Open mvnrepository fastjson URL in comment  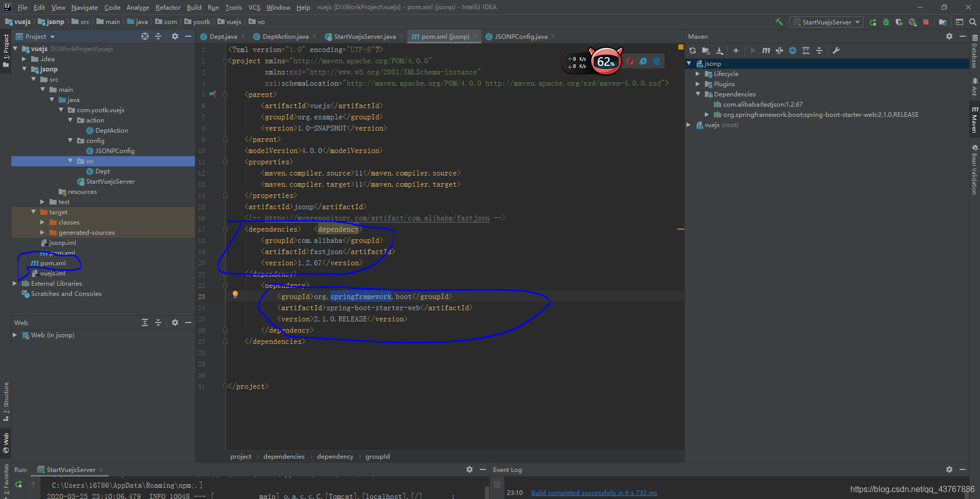[377, 218]
